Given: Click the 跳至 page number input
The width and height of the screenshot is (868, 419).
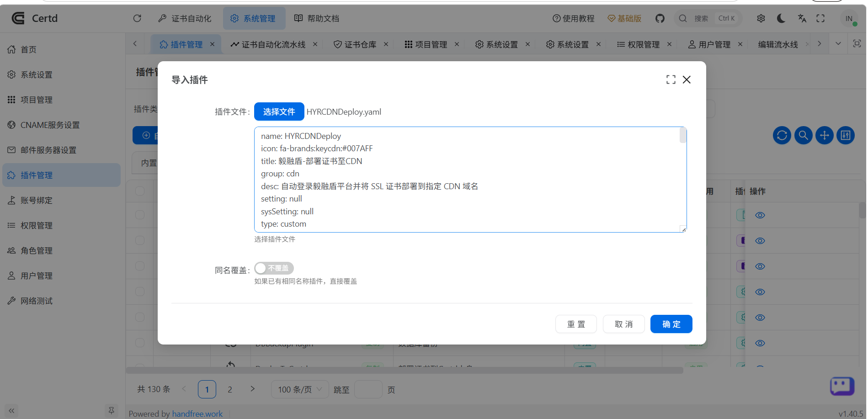Looking at the screenshot, I should 368,389.
